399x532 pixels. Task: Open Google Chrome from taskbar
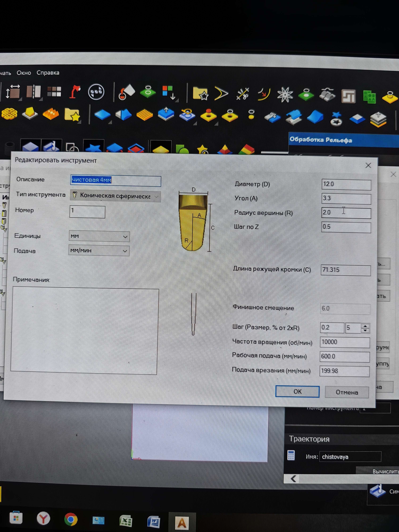click(x=71, y=519)
